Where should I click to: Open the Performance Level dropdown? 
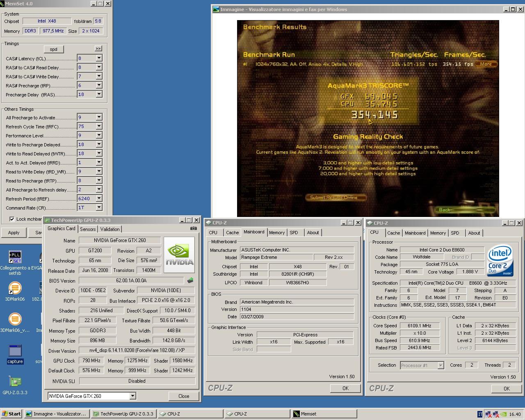click(x=99, y=135)
